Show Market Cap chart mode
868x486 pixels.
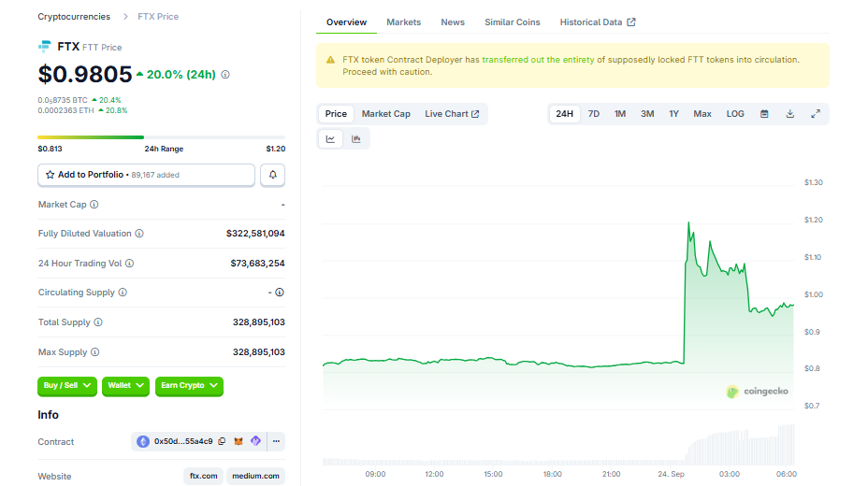(x=386, y=114)
